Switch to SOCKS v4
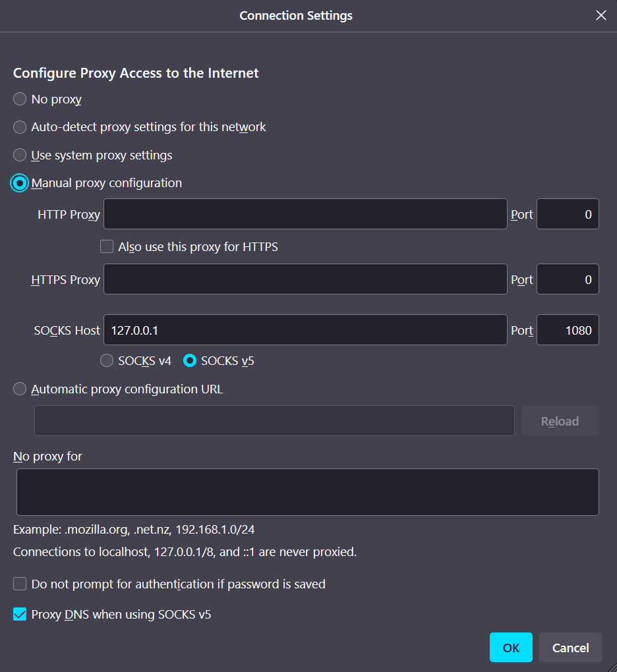Viewport: 617px width, 672px height. (107, 361)
